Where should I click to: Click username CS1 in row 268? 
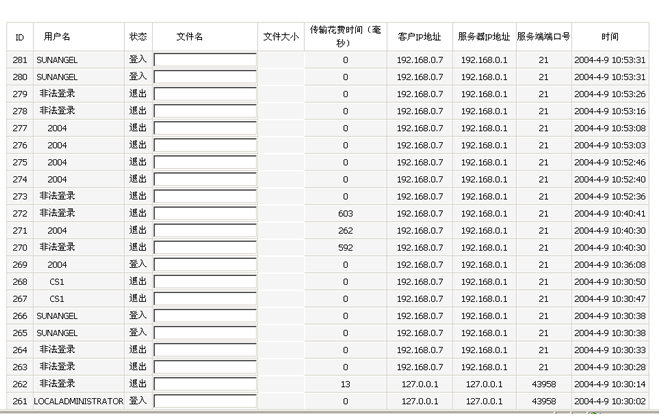pos(57,282)
